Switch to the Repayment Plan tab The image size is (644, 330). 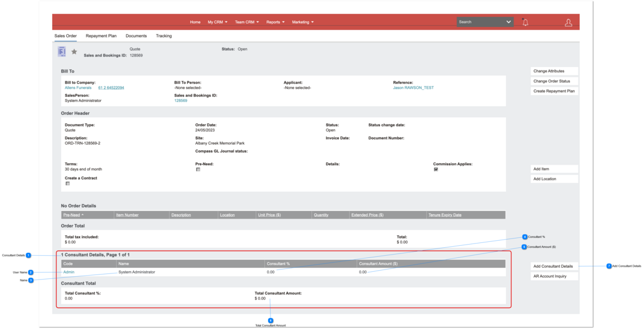pos(101,35)
